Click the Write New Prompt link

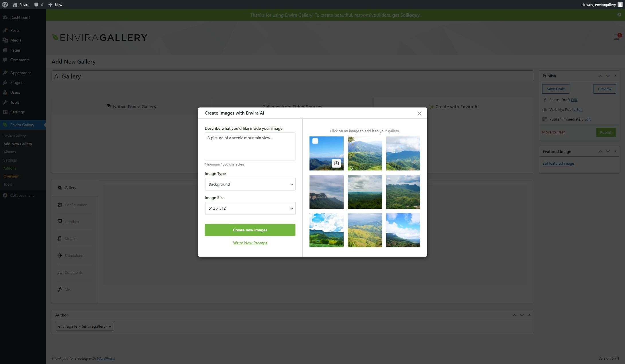pyautogui.click(x=250, y=243)
